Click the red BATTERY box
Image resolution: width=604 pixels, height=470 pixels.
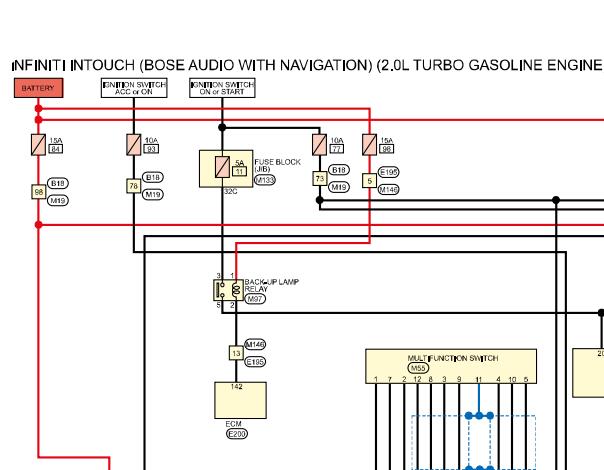(39, 88)
